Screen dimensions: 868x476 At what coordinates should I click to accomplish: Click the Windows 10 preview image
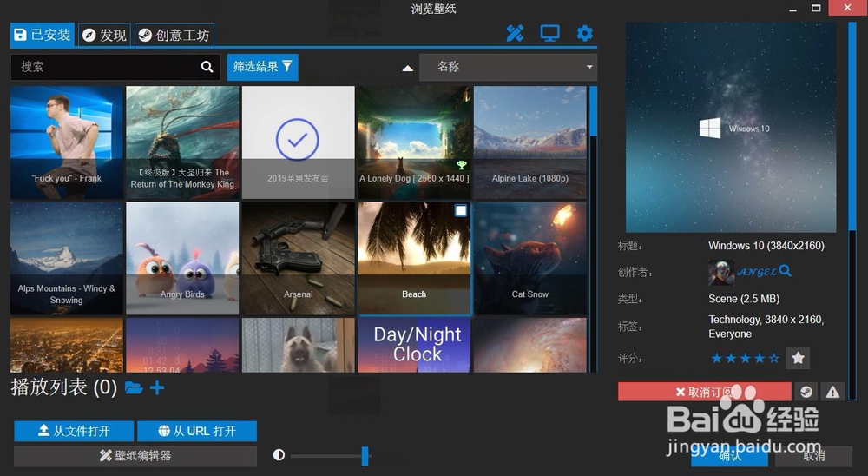point(731,127)
